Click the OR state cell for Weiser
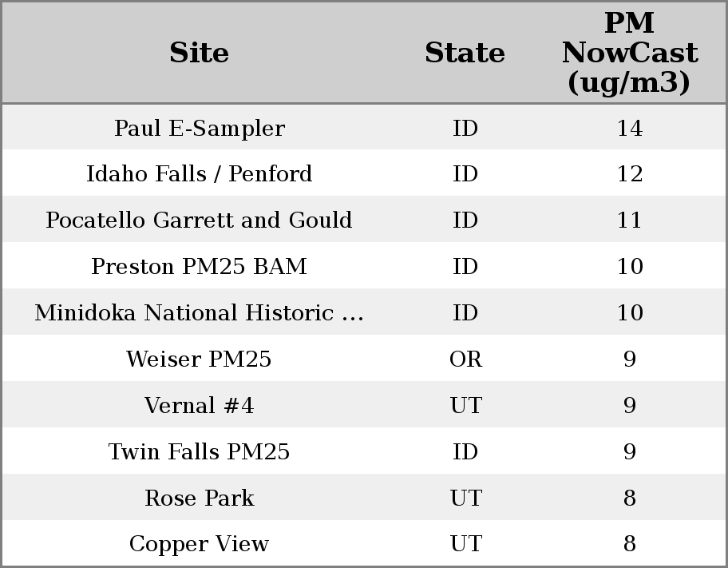 pyautogui.click(x=465, y=359)
